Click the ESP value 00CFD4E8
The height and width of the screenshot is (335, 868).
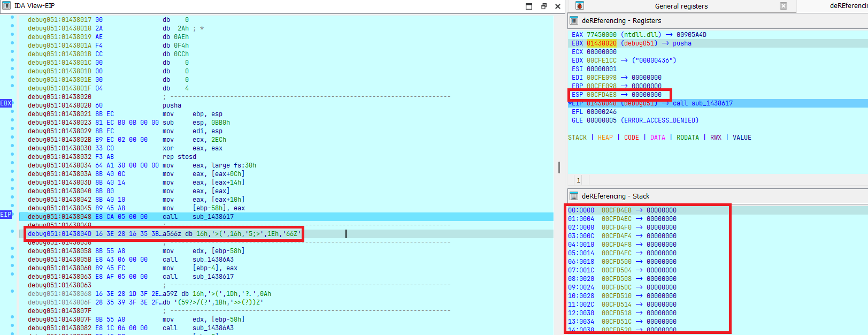click(x=601, y=95)
